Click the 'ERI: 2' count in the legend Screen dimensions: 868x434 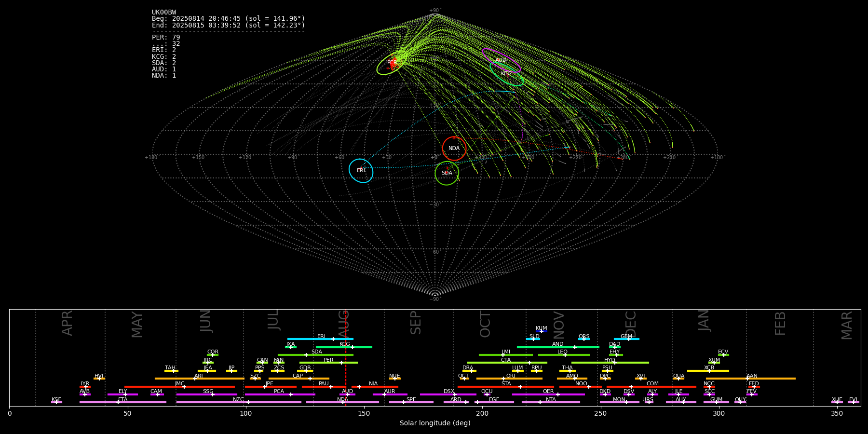click(164, 50)
